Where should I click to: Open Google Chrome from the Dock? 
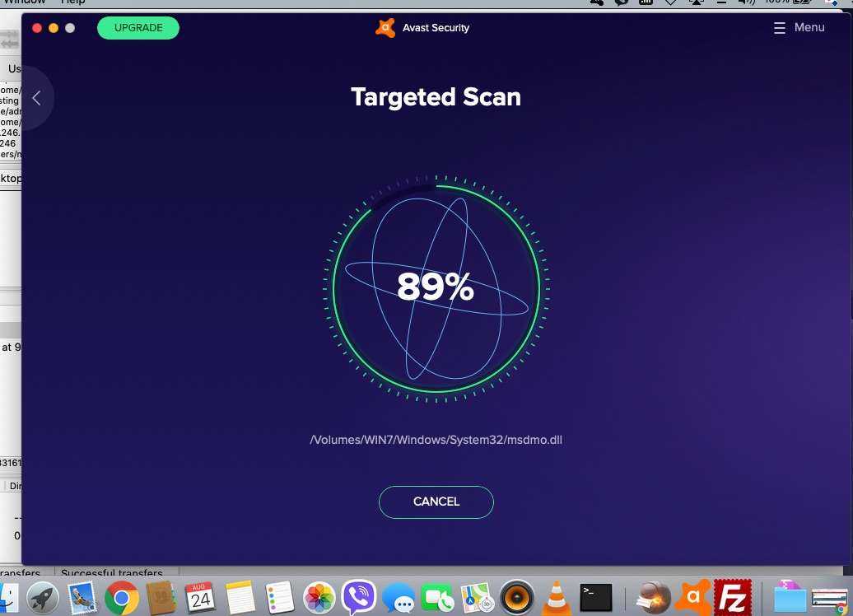coord(122,598)
